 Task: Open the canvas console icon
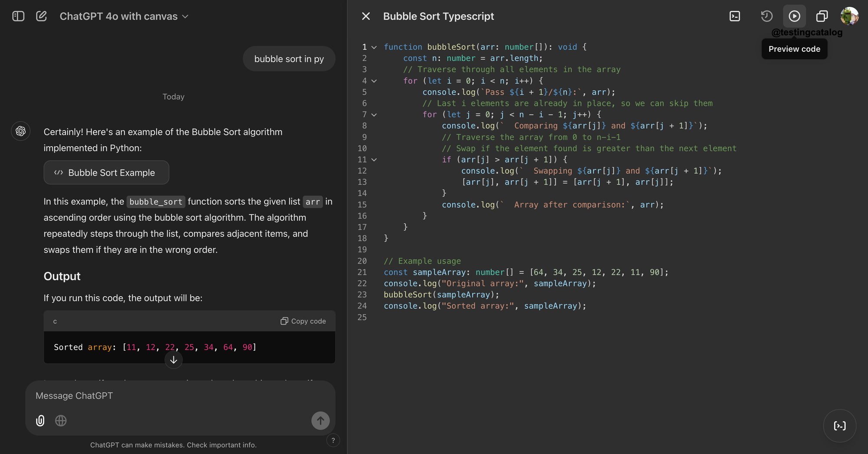pos(735,16)
